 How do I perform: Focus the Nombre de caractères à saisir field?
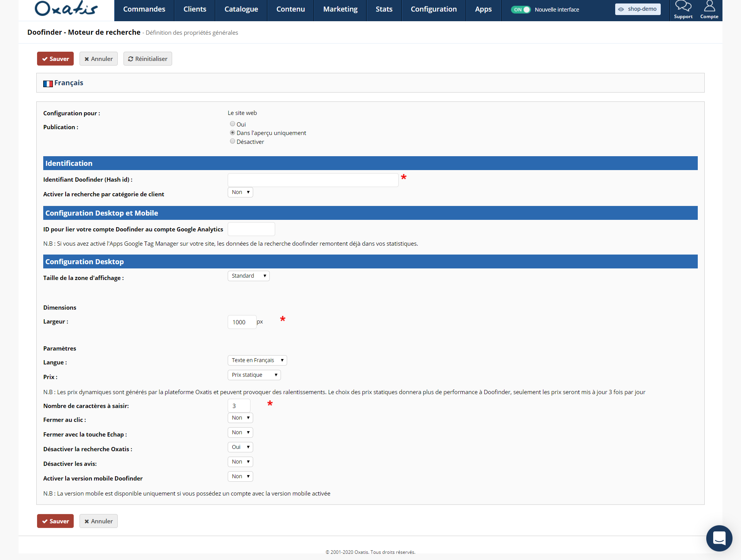coord(239,406)
